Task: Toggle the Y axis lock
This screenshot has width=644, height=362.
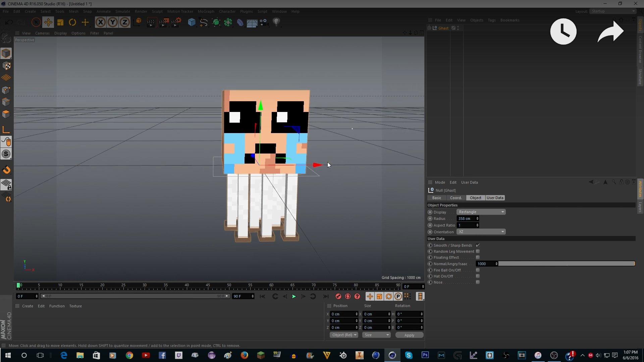Action: pyautogui.click(x=113, y=22)
